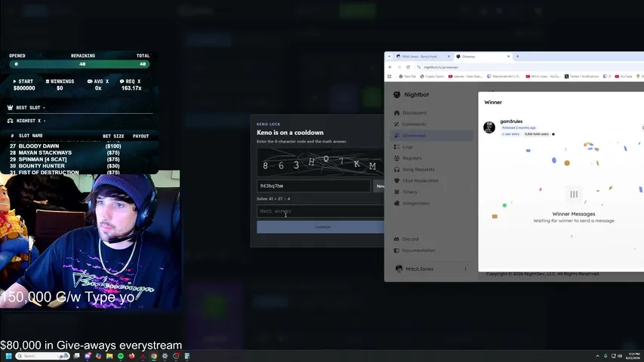Focus the Math answer input field
The image size is (644, 362).
321,211
